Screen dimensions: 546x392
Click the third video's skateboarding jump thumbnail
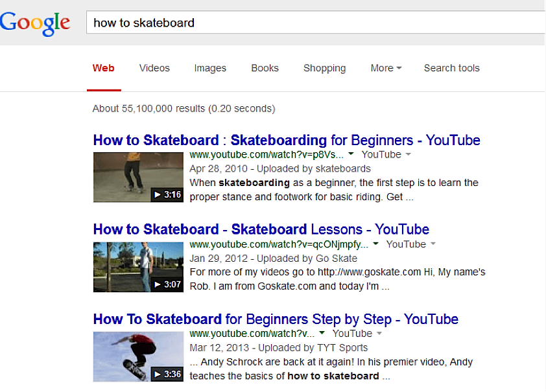(138, 356)
